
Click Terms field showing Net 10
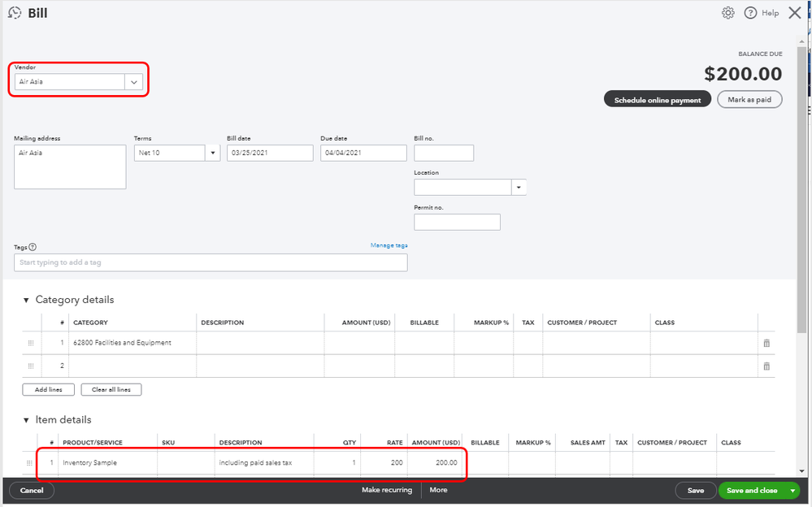[x=169, y=153]
